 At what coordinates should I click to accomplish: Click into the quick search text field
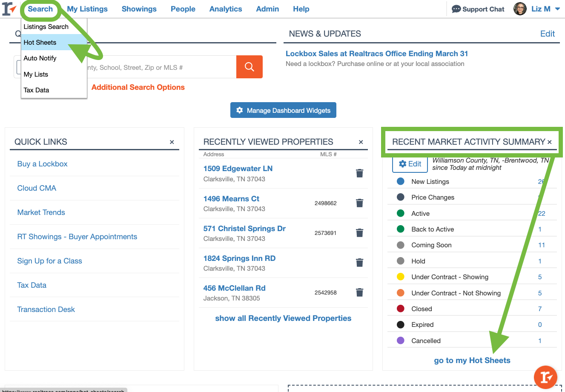162,67
